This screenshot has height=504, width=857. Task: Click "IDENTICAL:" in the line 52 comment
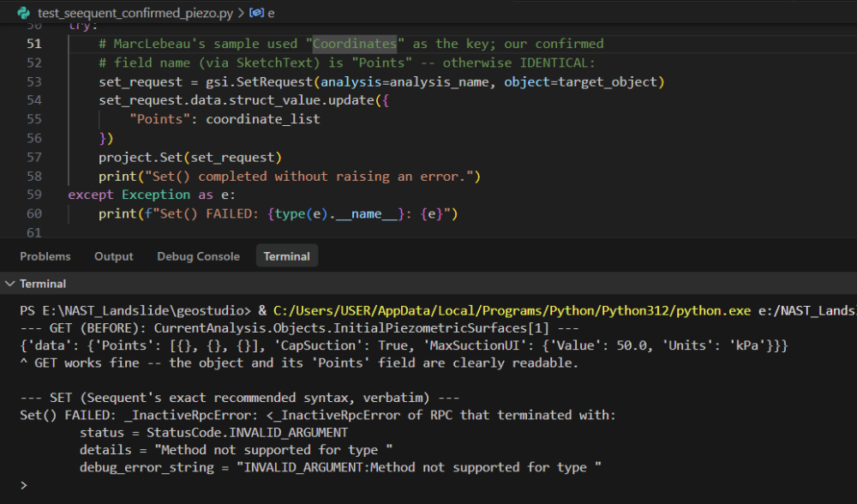pyautogui.click(x=558, y=63)
